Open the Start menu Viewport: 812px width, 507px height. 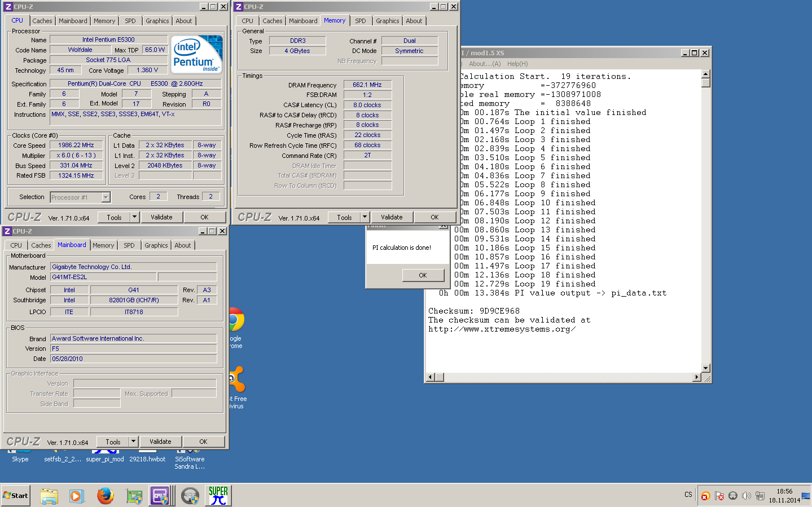point(15,496)
